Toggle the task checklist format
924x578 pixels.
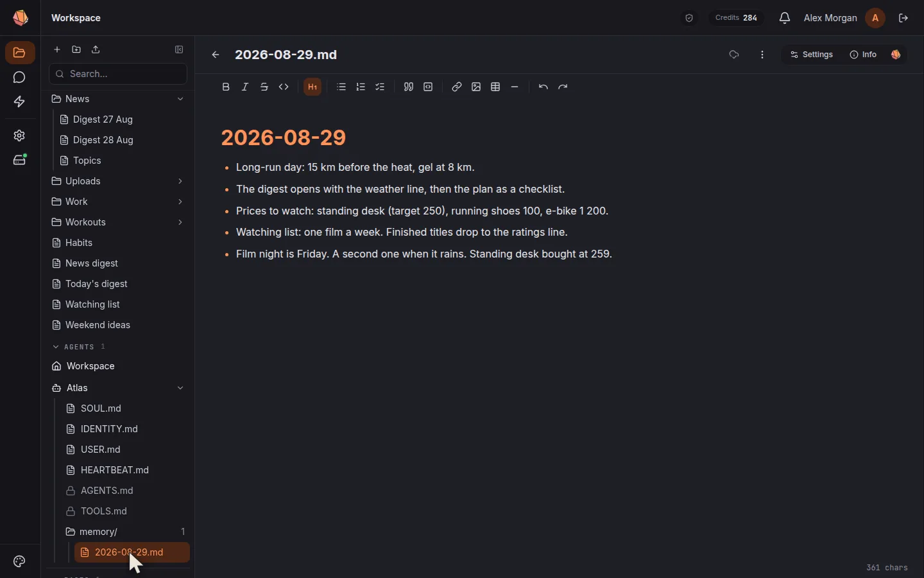pyautogui.click(x=380, y=87)
